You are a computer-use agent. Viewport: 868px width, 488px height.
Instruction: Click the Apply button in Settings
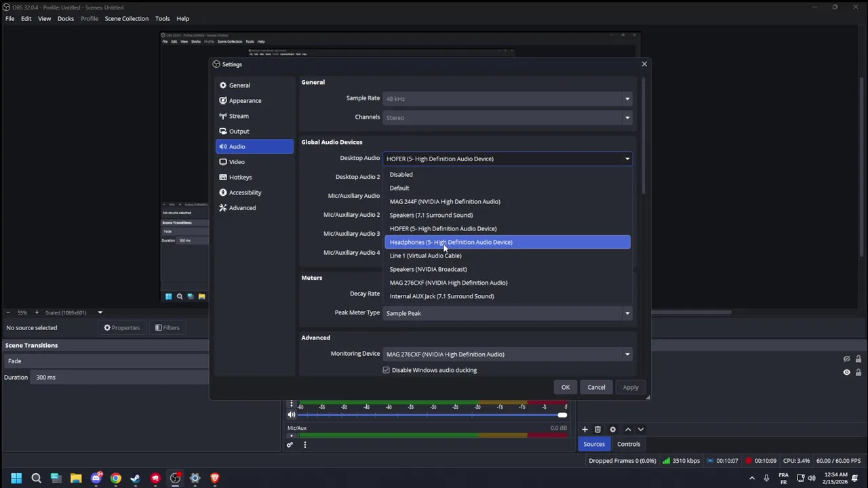click(631, 387)
